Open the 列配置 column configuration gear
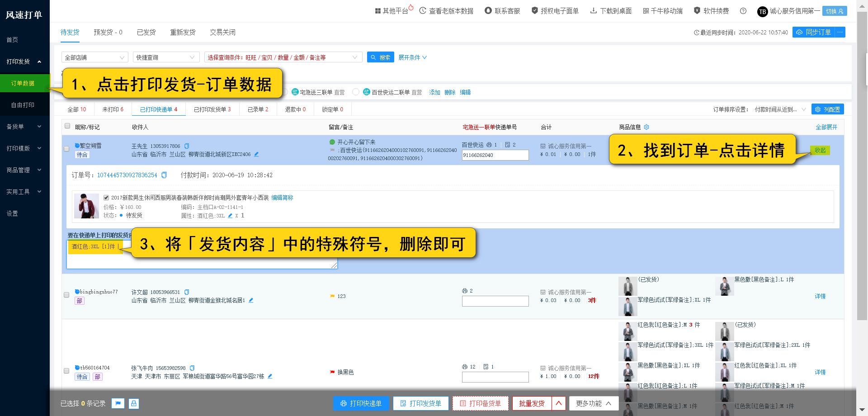Image resolution: width=868 pixels, height=416 pixels. (x=827, y=109)
